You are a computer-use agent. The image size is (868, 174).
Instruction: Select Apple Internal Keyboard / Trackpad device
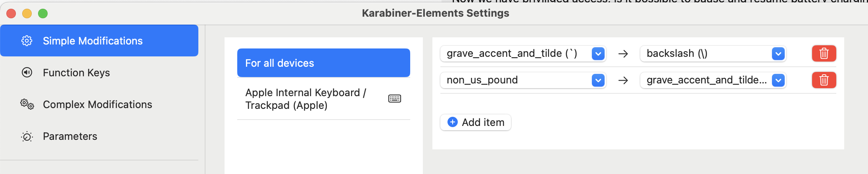pos(324,99)
